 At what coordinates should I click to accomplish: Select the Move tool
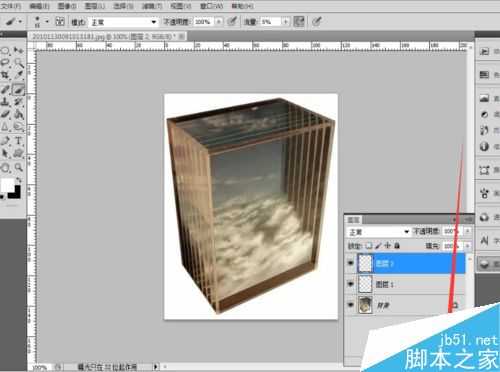click(19, 50)
